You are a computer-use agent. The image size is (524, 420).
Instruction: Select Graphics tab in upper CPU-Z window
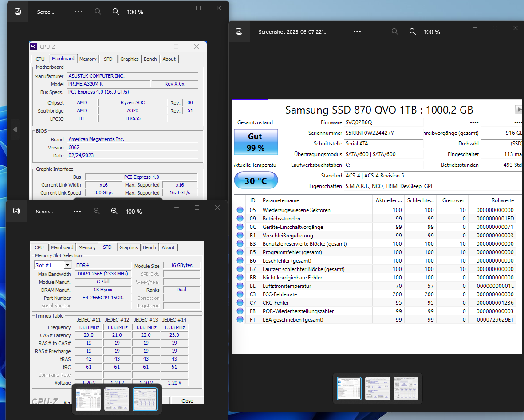click(129, 59)
